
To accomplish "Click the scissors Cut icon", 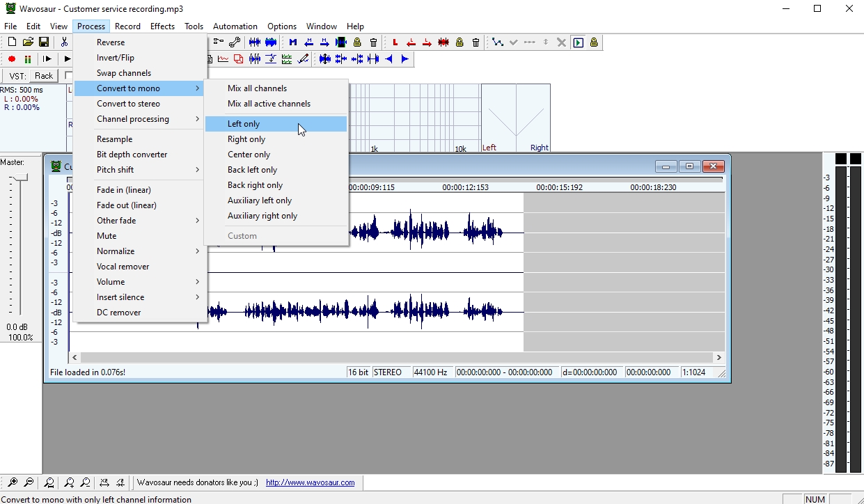I will coord(64,42).
